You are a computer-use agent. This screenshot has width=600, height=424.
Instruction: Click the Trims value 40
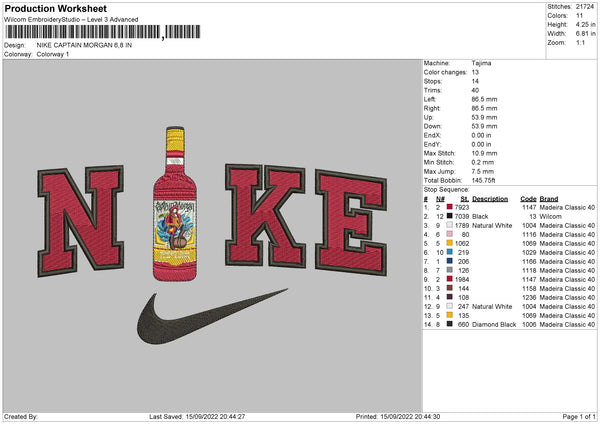(475, 90)
